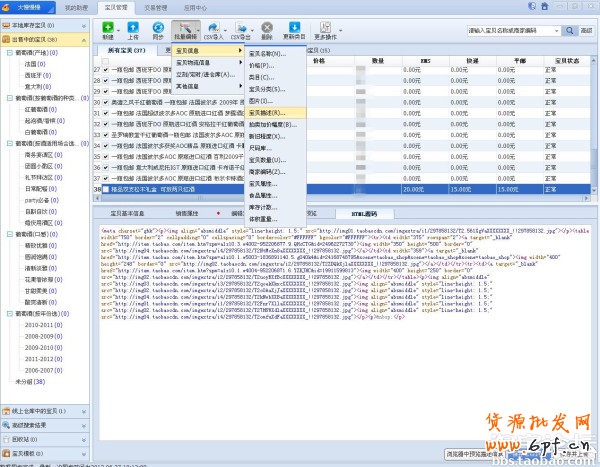Image resolution: width=600 pixels, height=467 pixels.
Task: Open the dropdown arrow beside 新建
Action: 118,30
